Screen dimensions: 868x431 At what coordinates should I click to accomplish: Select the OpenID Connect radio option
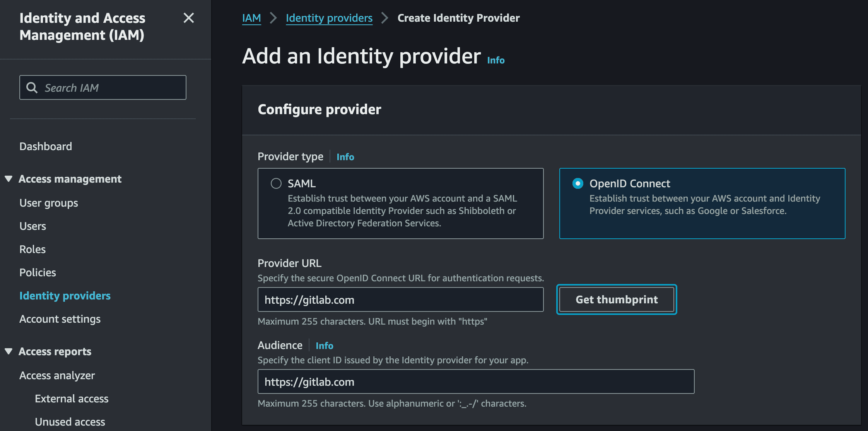[578, 183]
